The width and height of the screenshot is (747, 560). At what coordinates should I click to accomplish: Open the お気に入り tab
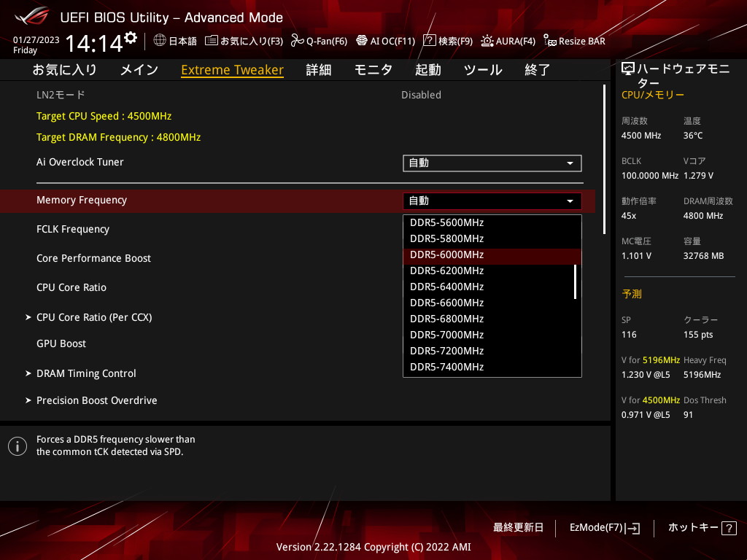click(x=64, y=70)
